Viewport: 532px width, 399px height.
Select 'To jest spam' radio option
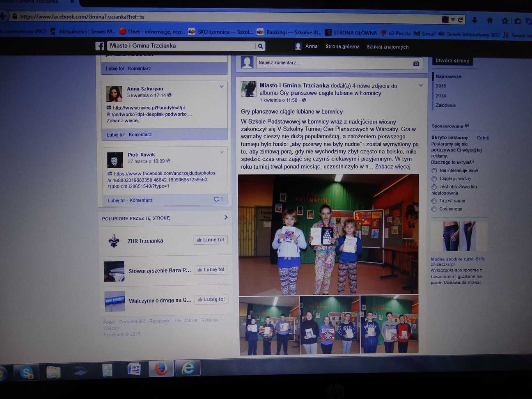[x=434, y=201]
